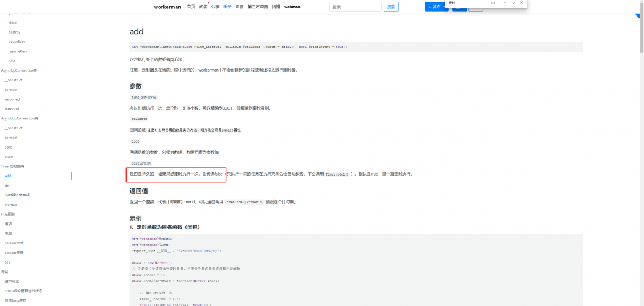Focus the 搜索 search input box
The width and height of the screenshot is (644, 306).
click(355, 7)
